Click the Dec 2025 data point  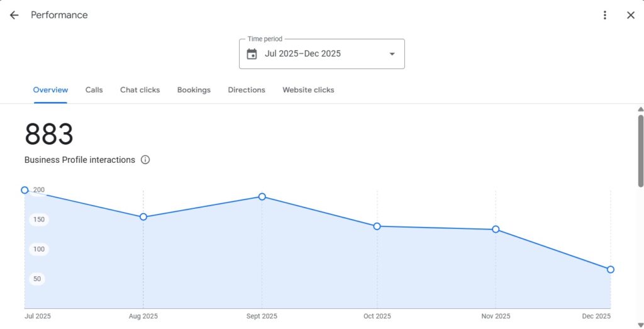(x=611, y=270)
